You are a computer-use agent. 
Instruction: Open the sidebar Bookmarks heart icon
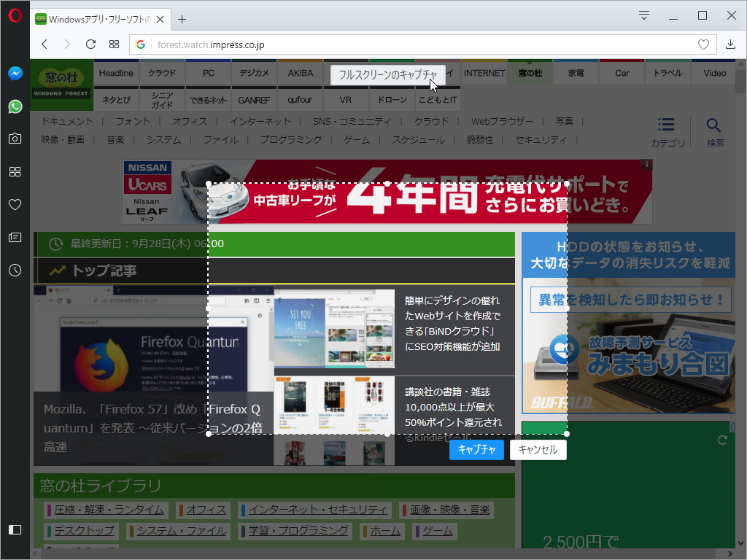pyautogui.click(x=15, y=205)
